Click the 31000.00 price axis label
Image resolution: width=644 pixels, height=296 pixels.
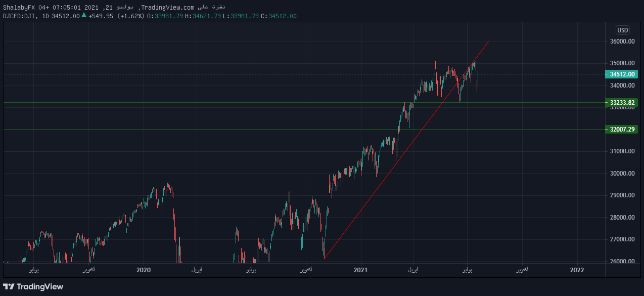[622, 151]
